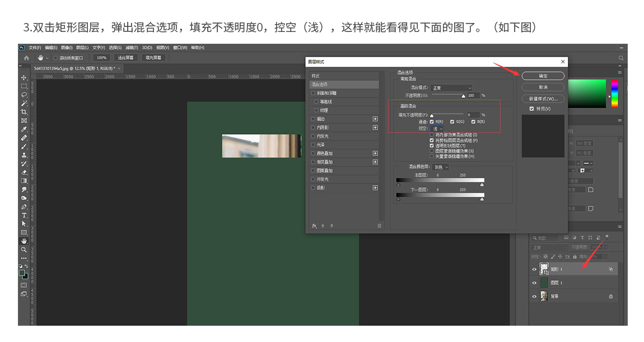Image resolution: width=644 pixels, height=342 pixels.
Task: Open the 挖空 knockout dropdown
Action: point(437,129)
